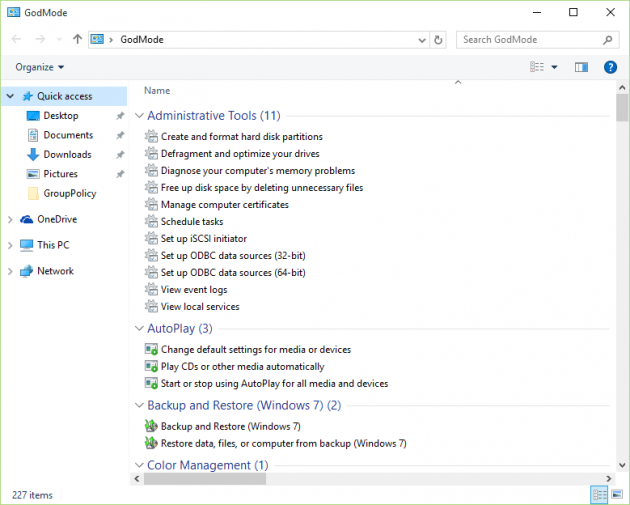Image resolution: width=630 pixels, height=505 pixels.
Task: Open the GroupPolicy folder in sidebar
Action: point(70,194)
